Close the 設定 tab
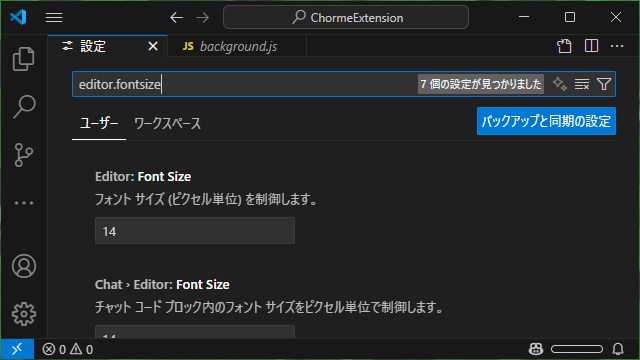 (x=153, y=46)
